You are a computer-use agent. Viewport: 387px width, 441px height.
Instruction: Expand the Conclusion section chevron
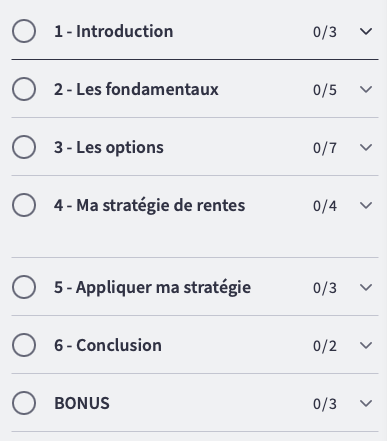366,345
